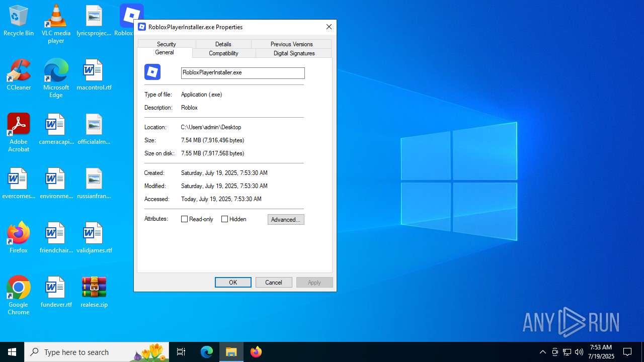Open the Recycle Bin desktop icon

[19, 21]
